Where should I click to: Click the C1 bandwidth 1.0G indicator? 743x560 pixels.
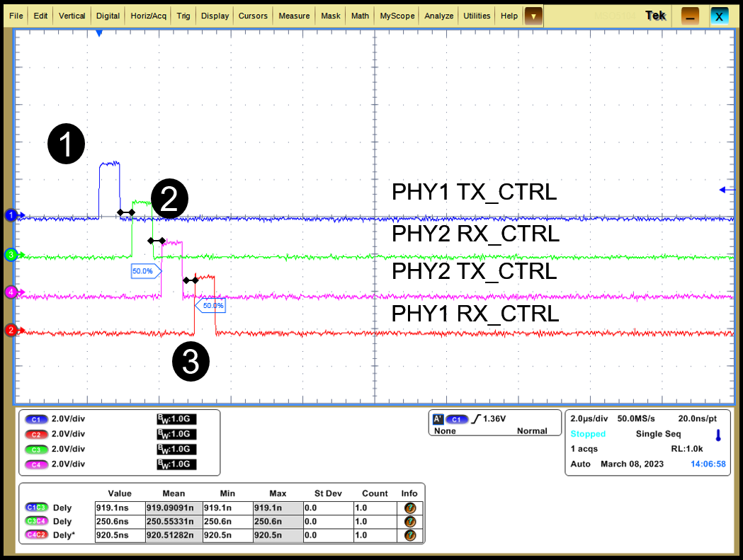[176, 418]
